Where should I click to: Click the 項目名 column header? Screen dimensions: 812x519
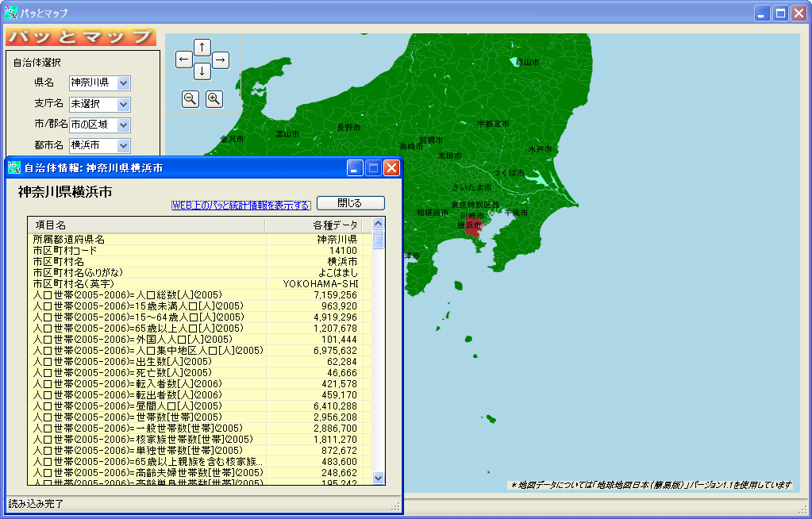coord(147,225)
